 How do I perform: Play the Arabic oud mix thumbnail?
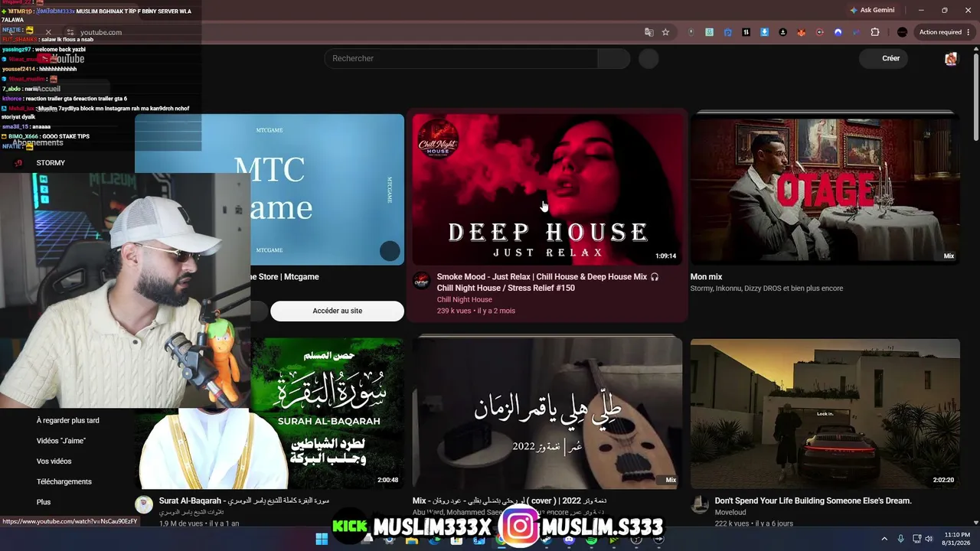point(547,413)
